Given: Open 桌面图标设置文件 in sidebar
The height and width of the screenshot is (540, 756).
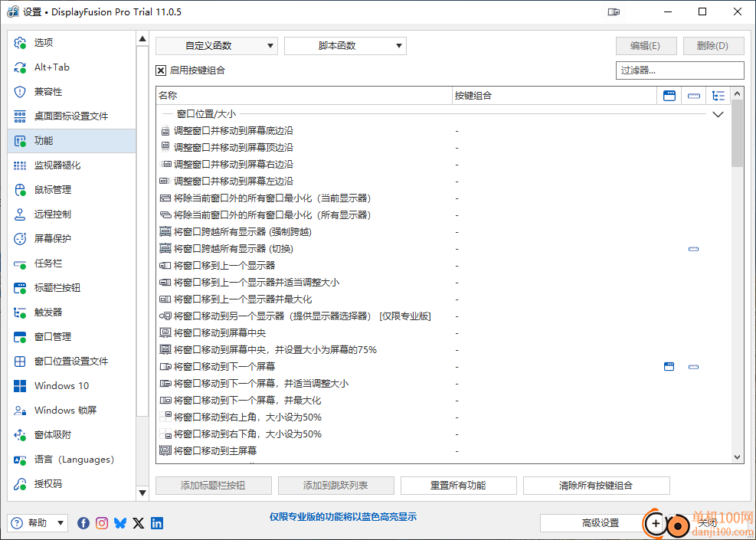Looking at the screenshot, I should tap(72, 116).
